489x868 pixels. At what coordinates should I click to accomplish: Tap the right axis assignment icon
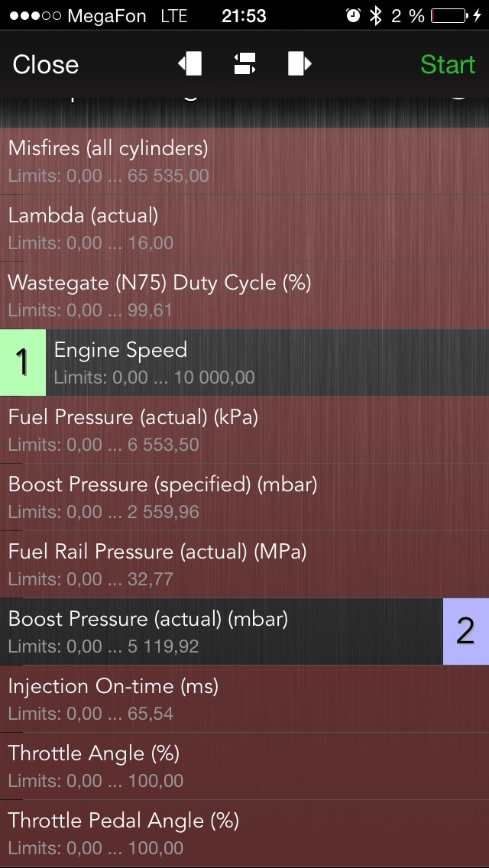[x=300, y=63]
